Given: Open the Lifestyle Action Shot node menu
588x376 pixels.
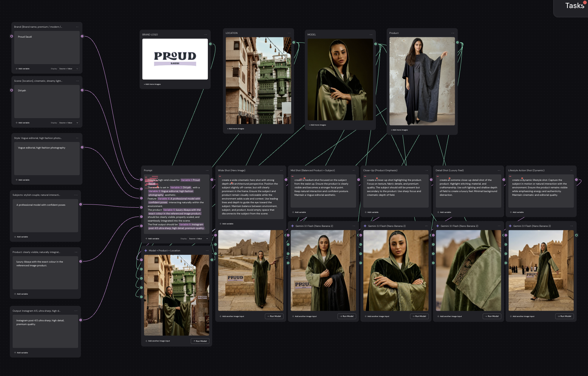Looking at the screenshot, I should (572, 170).
